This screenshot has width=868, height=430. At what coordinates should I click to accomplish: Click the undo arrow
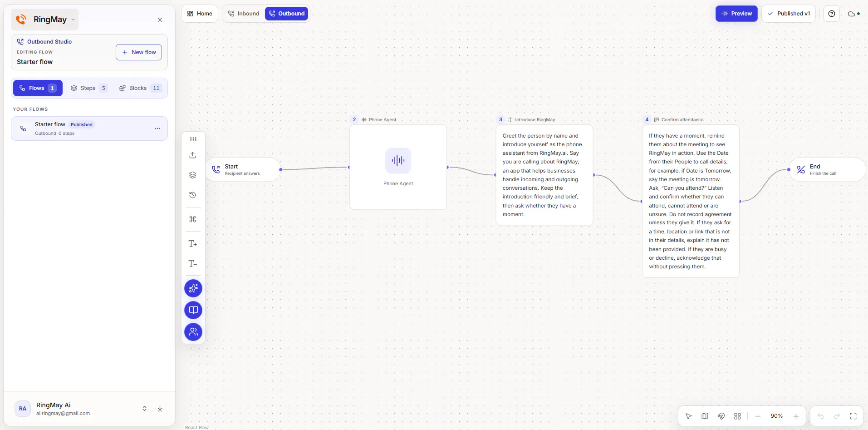pyautogui.click(x=821, y=416)
